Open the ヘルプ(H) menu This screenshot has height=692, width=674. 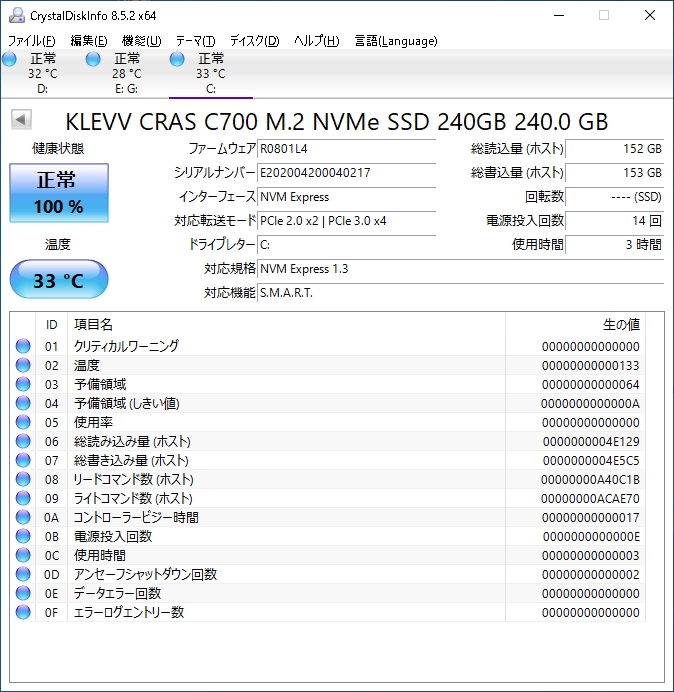316,41
